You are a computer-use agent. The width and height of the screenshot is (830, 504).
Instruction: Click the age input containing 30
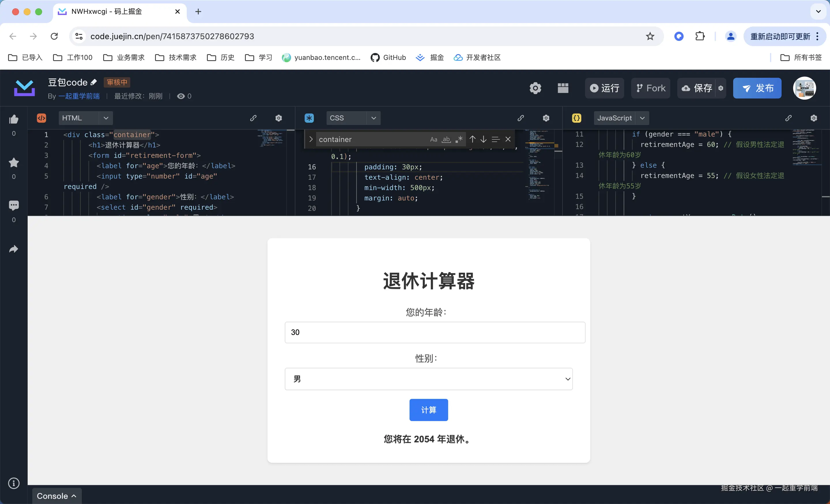[x=435, y=332]
